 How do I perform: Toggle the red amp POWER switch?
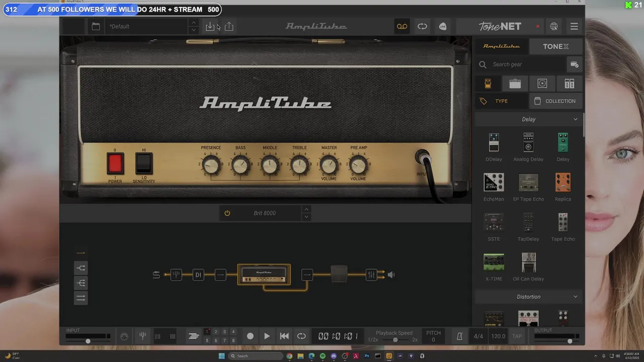click(115, 163)
